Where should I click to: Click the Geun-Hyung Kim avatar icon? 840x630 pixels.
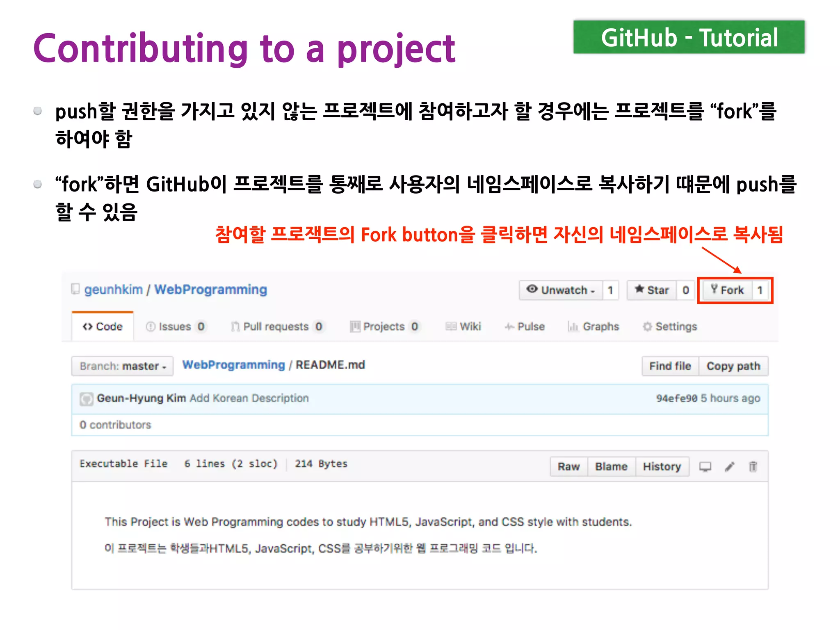click(x=86, y=399)
